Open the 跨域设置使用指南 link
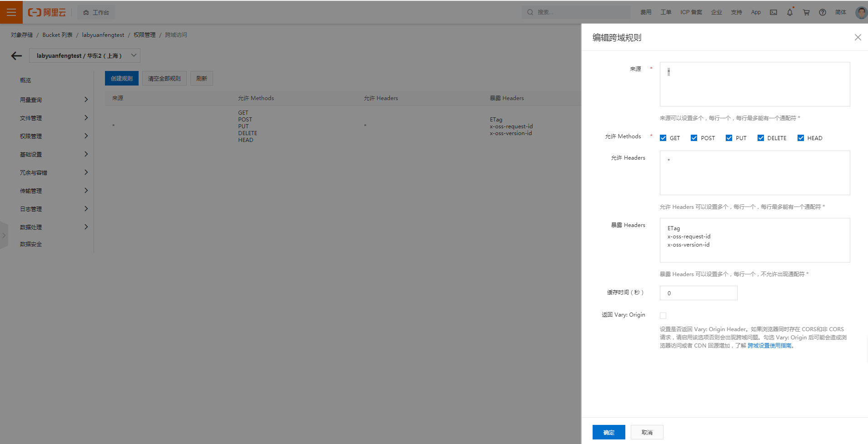This screenshot has height=444, width=868. [770, 346]
